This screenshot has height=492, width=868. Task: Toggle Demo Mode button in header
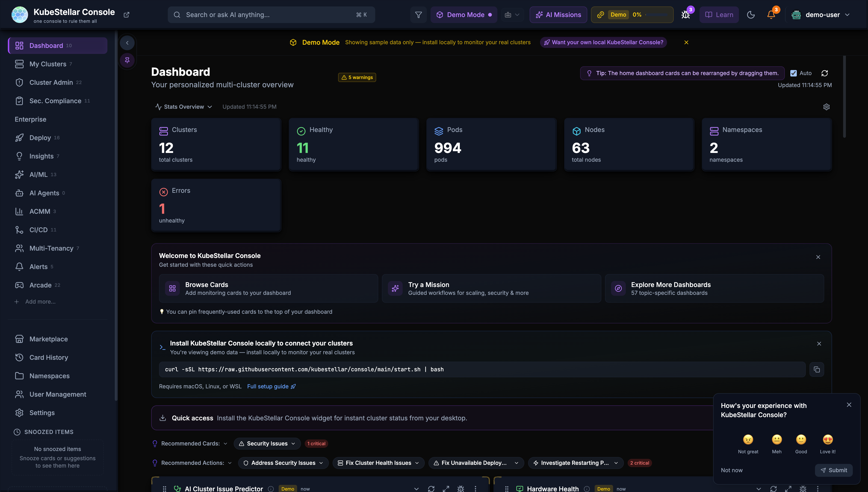[464, 15]
